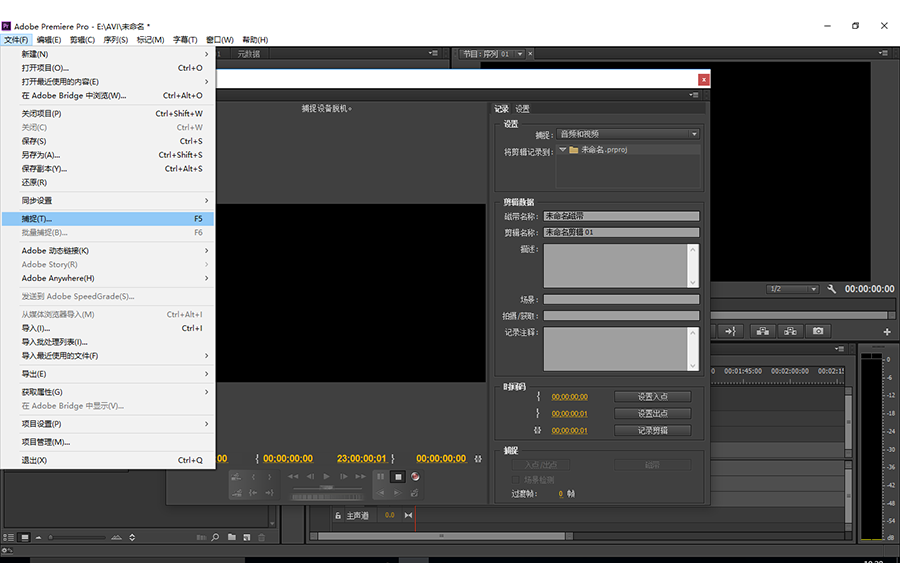Select the 捕捉(T)... menu item
This screenshot has height=563, width=900.
pyautogui.click(x=108, y=219)
